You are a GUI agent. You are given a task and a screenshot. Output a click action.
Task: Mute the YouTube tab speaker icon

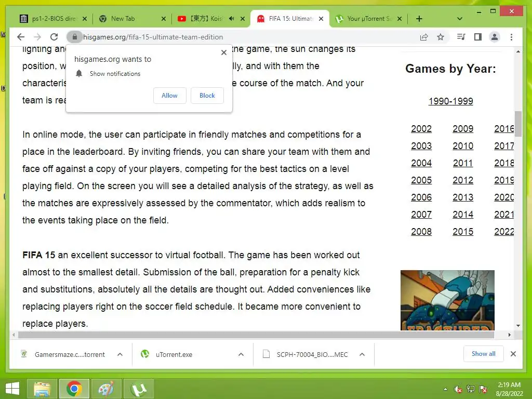pyautogui.click(x=231, y=19)
